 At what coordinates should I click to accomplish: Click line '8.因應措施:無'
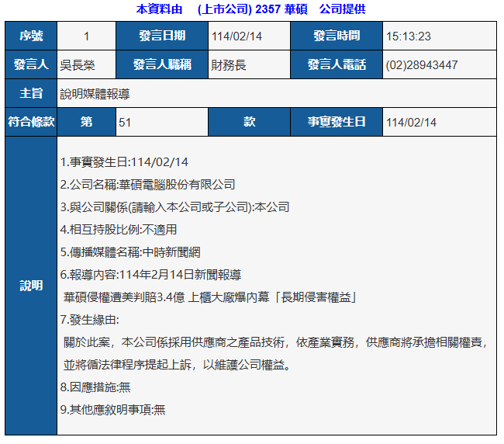(x=95, y=387)
